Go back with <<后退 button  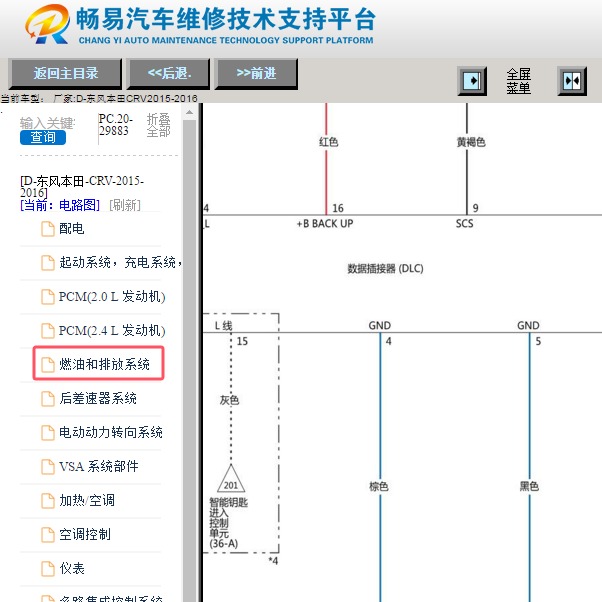pos(169,73)
